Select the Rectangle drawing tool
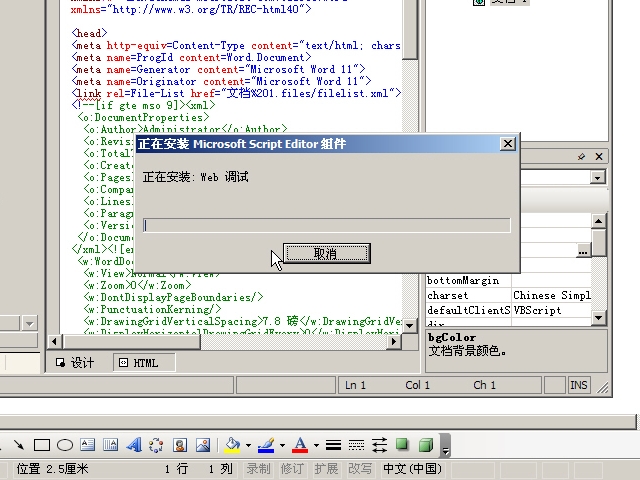 point(42,445)
